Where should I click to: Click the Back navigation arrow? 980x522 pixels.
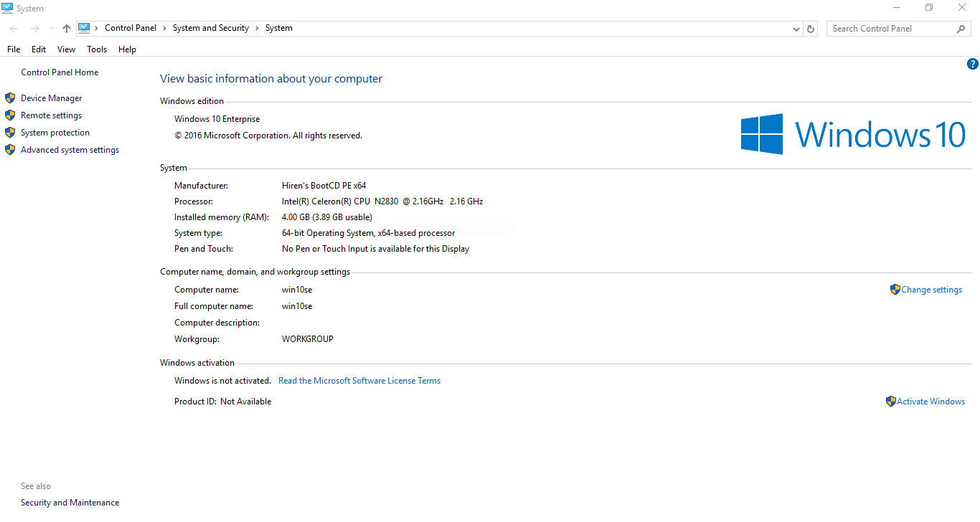[14, 29]
